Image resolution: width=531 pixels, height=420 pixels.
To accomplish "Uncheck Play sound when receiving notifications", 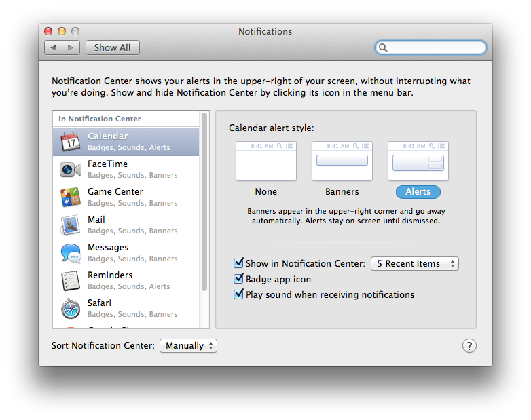I will pos(238,294).
